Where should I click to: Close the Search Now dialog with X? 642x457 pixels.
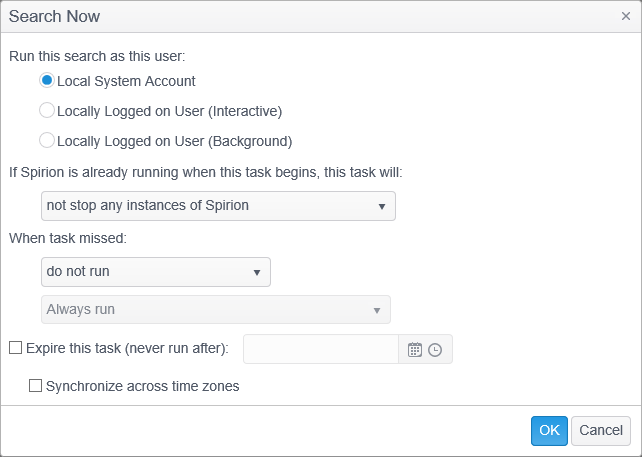[x=625, y=17]
